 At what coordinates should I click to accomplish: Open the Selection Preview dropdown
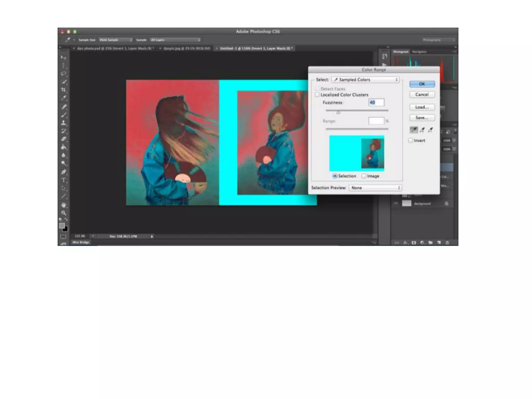tap(375, 188)
